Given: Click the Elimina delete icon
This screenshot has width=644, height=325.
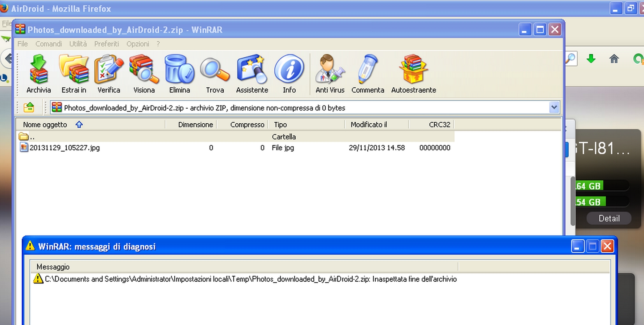Looking at the screenshot, I should pos(180,74).
